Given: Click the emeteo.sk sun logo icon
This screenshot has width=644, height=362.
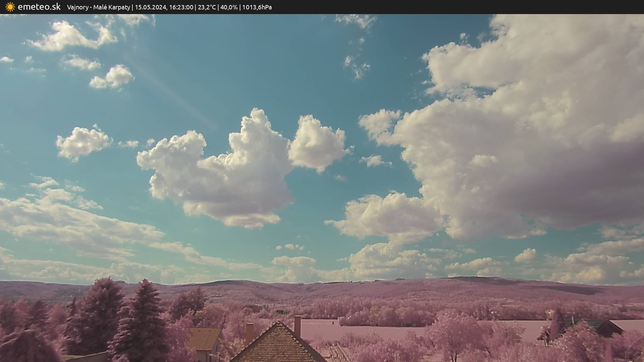Looking at the screenshot, I should point(10,7).
